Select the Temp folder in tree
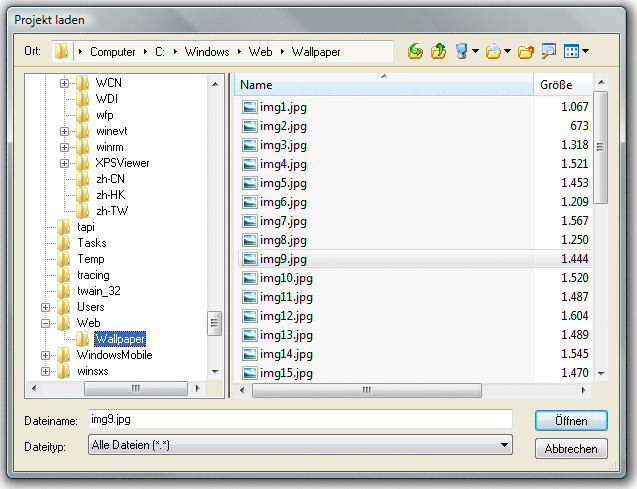Image resolution: width=637 pixels, height=489 pixels. click(90, 259)
